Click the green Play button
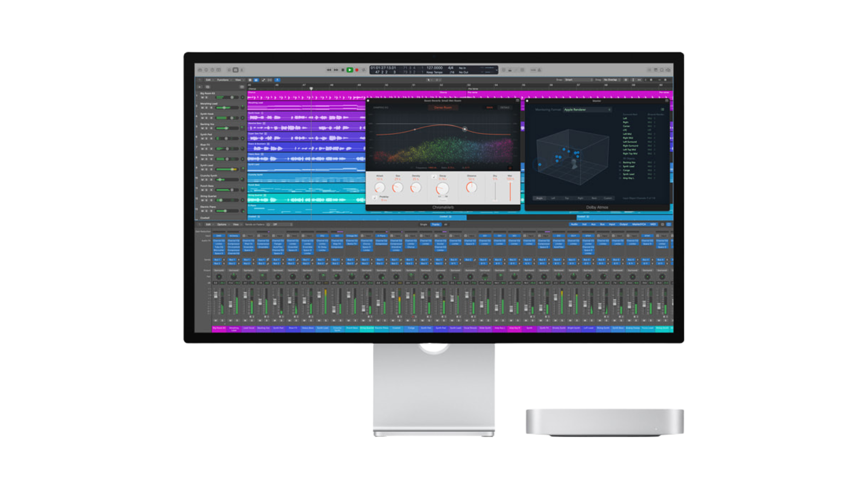This screenshot has width=868, height=489. [x=350, y=70]
